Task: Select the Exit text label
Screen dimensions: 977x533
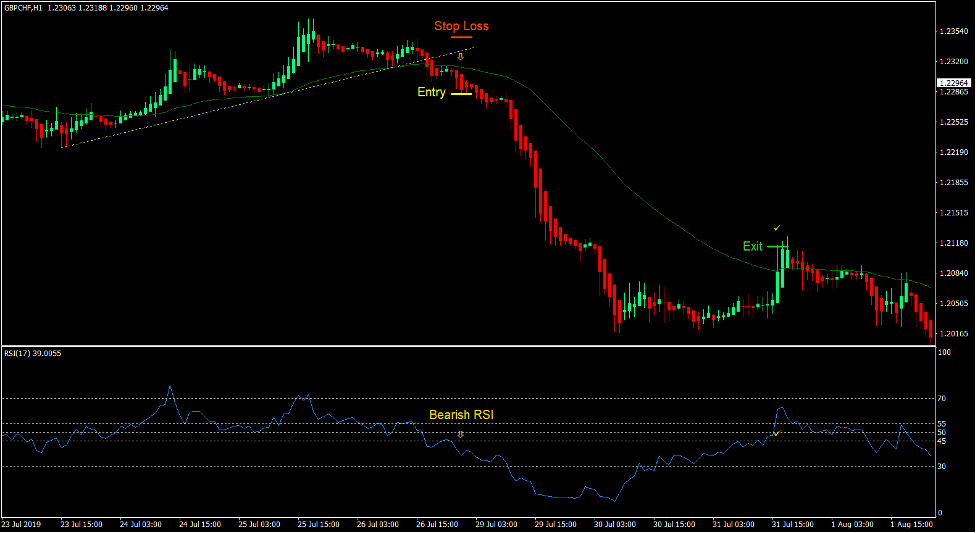Action: click(x=752, y=246)
